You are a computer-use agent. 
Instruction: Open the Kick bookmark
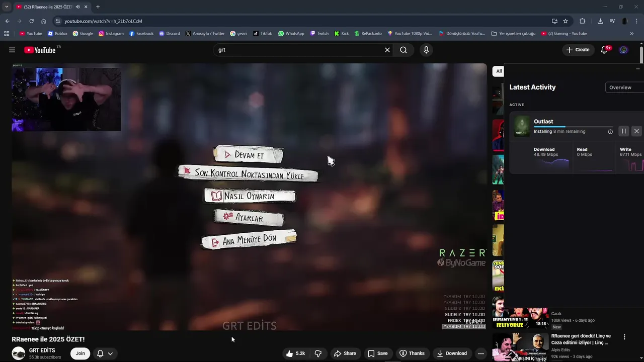pos(342,34)
